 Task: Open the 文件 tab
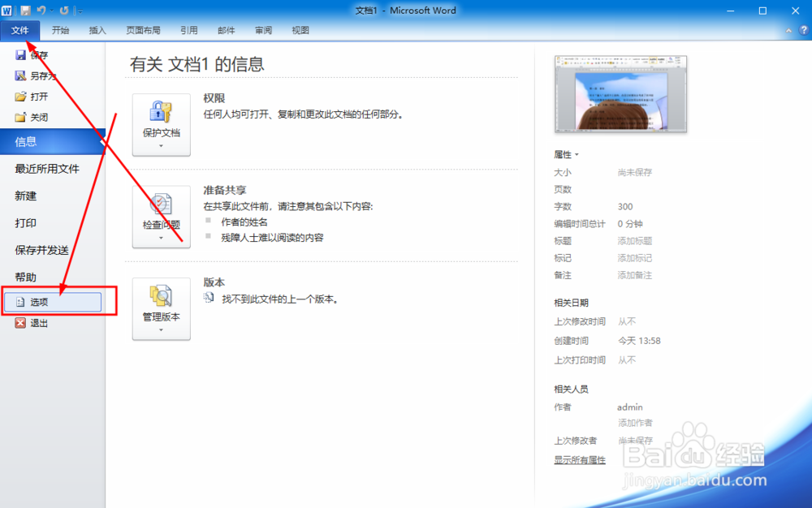click(19, 31)
